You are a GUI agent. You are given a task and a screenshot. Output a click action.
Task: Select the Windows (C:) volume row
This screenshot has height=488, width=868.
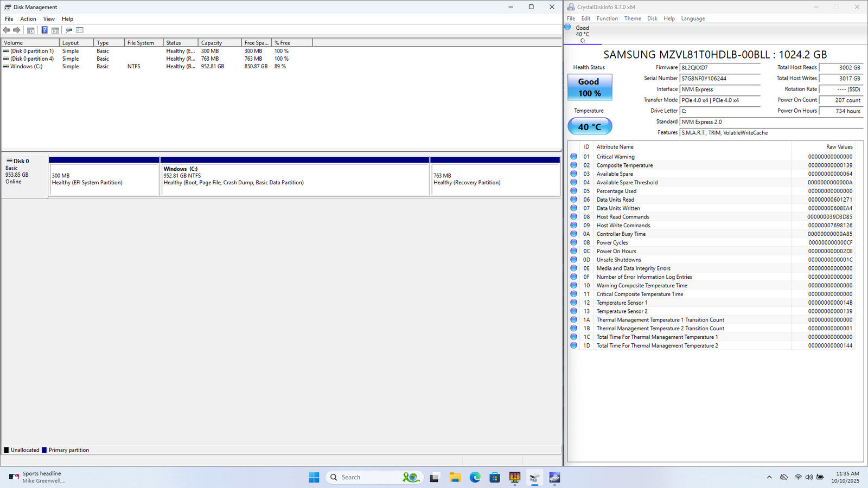tap(26, 67)
